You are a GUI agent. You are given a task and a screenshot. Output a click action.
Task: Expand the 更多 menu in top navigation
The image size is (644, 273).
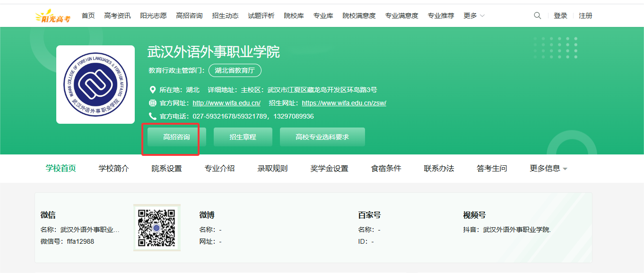[x=474, y=16]
